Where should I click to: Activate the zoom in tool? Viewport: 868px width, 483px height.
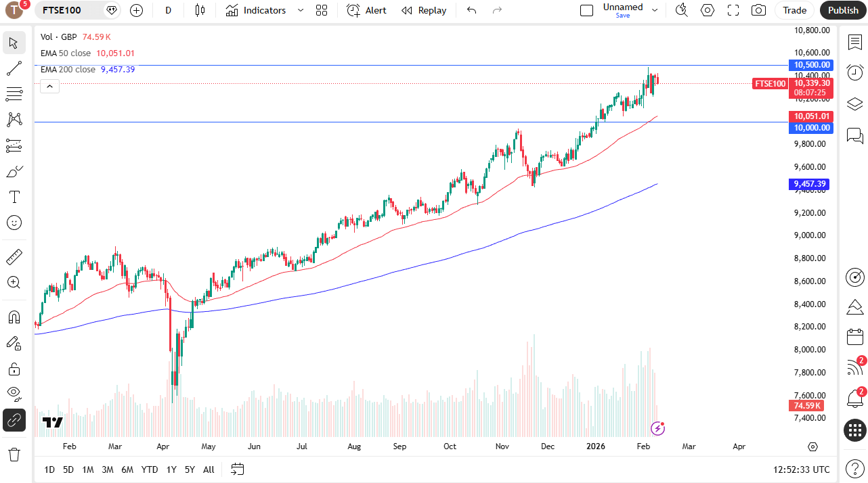14,282
